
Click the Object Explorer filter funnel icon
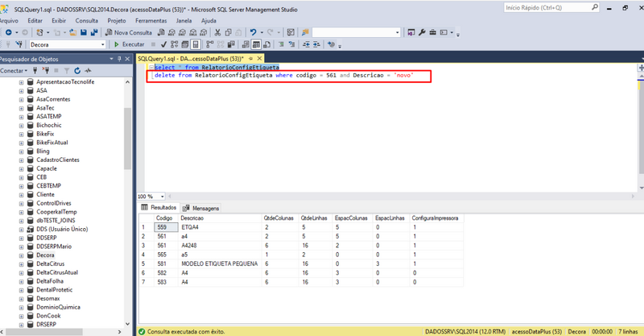[x=67, y=71]
